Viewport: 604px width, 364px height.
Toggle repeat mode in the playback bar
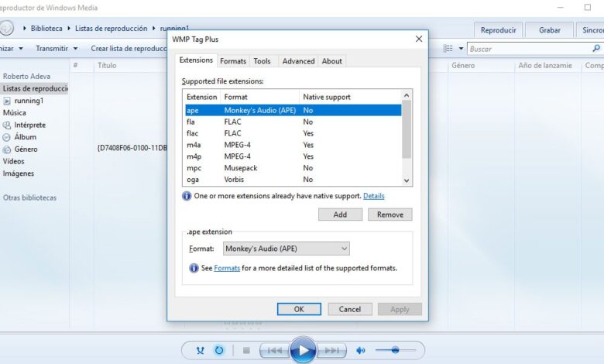219,351
